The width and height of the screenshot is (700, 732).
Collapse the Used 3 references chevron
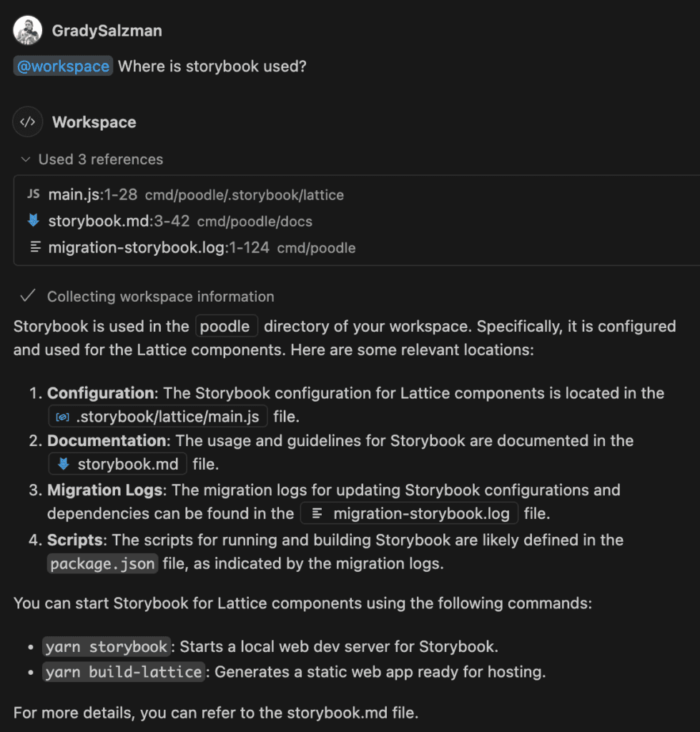26,159
